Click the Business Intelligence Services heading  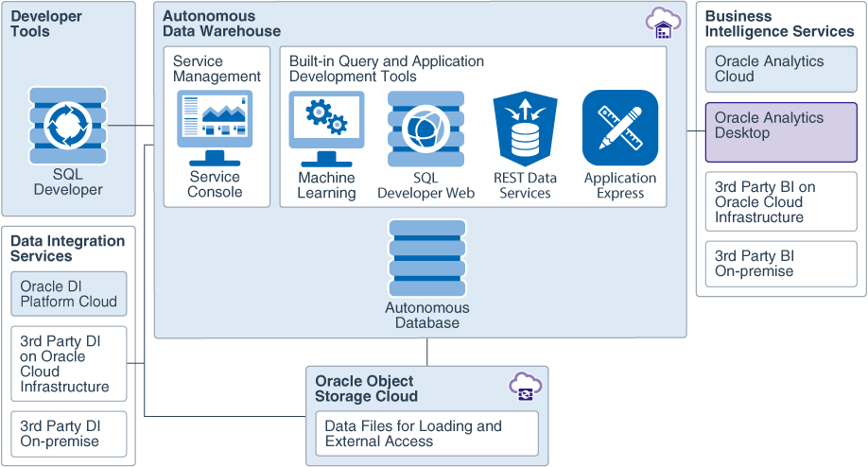pos(779,24)
